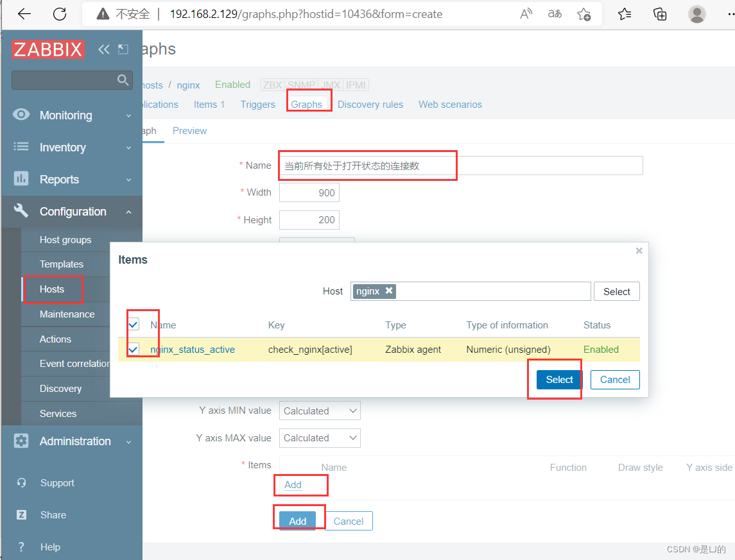Switch to the Preview tab

click(x=189, y=130)
